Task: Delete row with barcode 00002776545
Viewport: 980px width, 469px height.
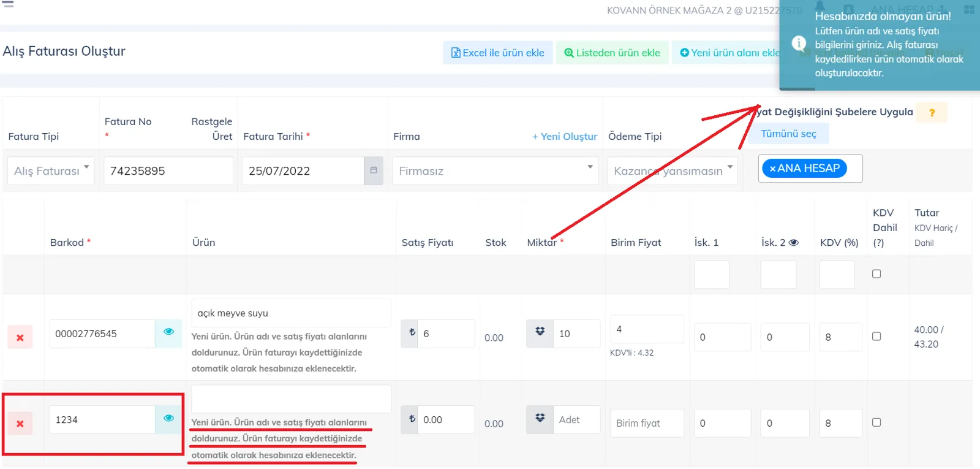Action: click(20, 338)
